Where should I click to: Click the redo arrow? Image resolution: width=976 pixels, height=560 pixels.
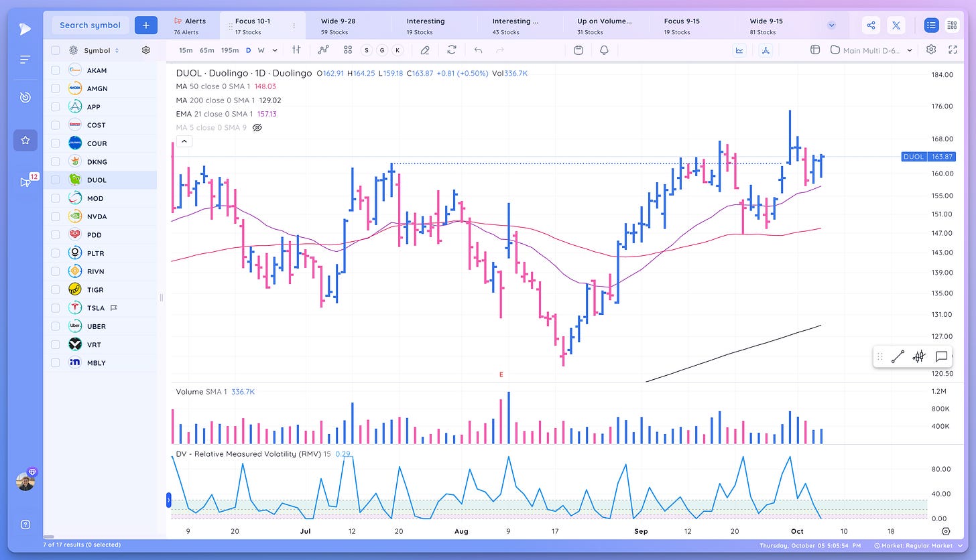pyautogui.click(x=499, y=50)
